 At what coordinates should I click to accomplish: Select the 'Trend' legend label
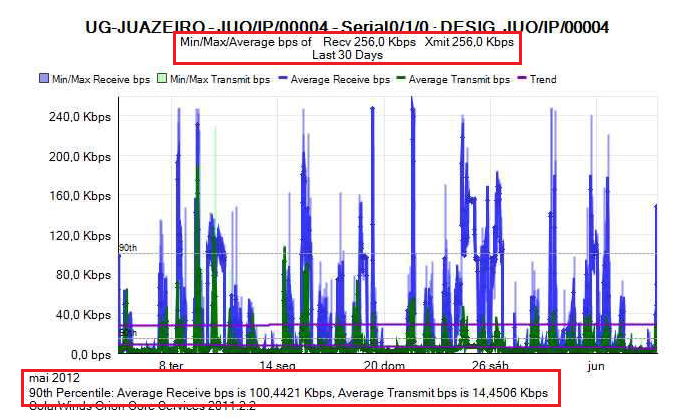point(543,79)
